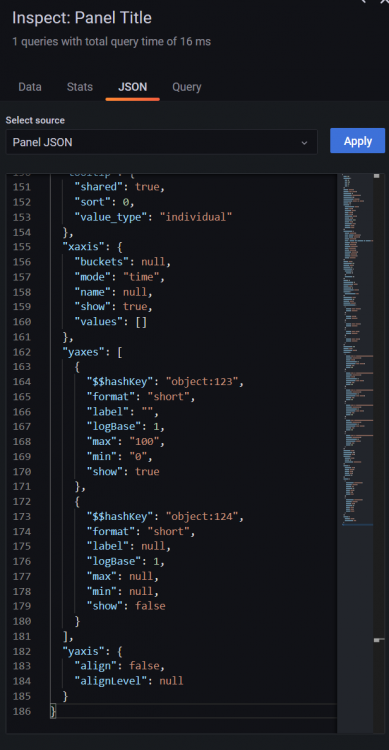The width and height of the screenshot is (389, 750).
Task: Click "logBase": 1 on line 167
Action: 126,427
